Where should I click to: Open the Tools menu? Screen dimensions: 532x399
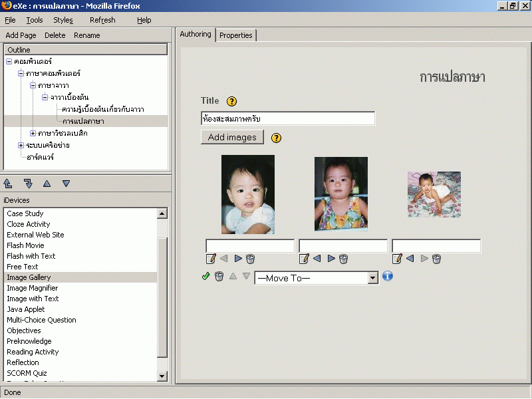click(x=35, y=20)
